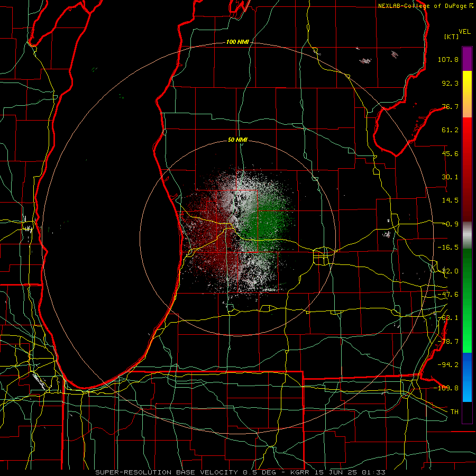This screenshot has width=476, height=476.
Task: Click the yellow-orange segment of velocity color bar
Action: [x=467, y=94]
